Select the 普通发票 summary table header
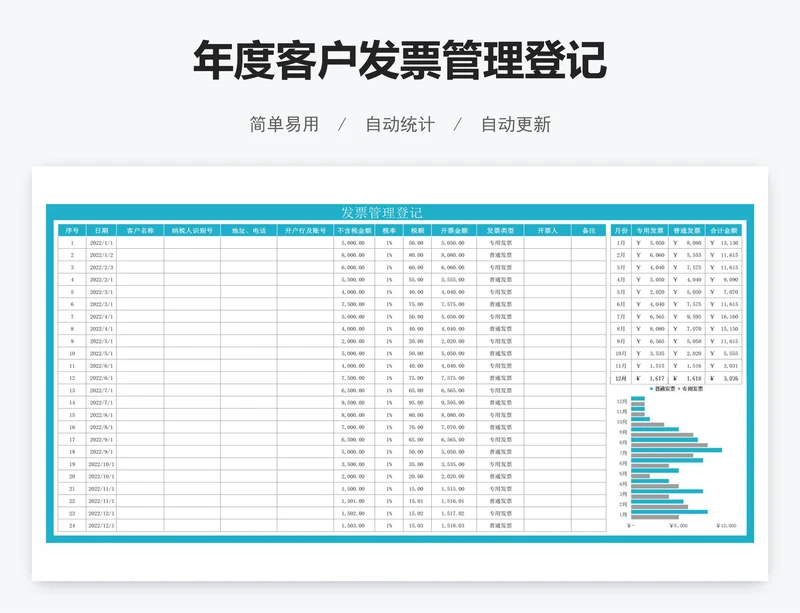Viewport: 800px width, 613px height. pos(687,231)
